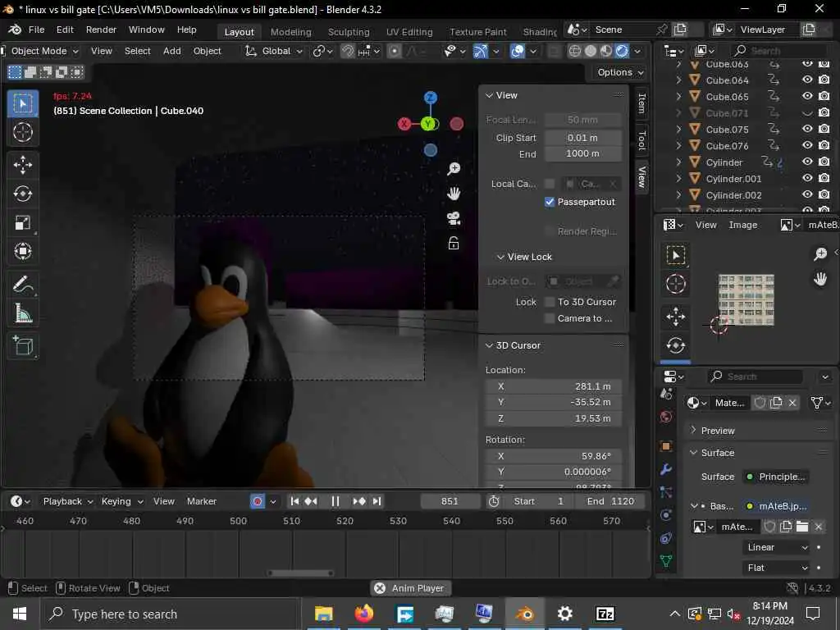Toggle the Passepartout checkbox
840x630 pixels.
(x=550, y=202)
